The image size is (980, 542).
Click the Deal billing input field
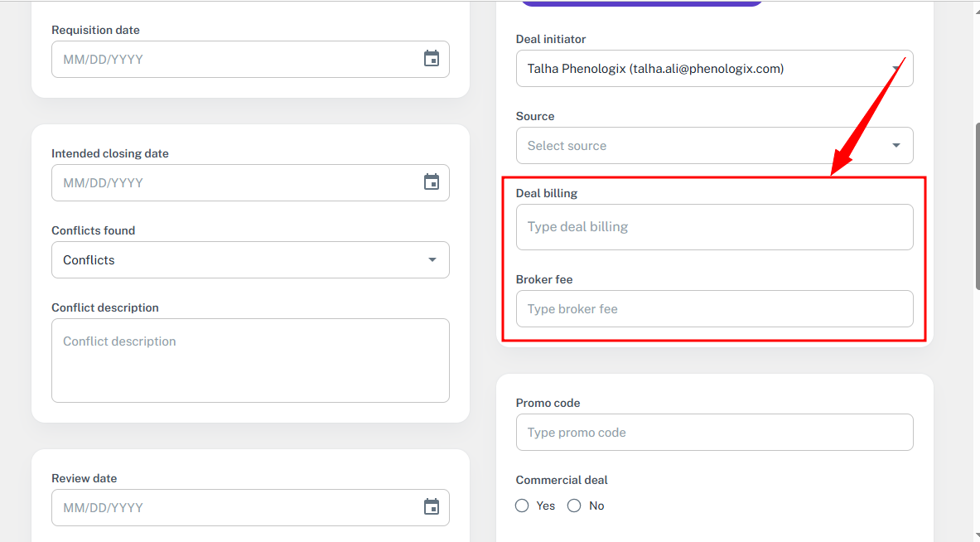[x=714, y=227]
